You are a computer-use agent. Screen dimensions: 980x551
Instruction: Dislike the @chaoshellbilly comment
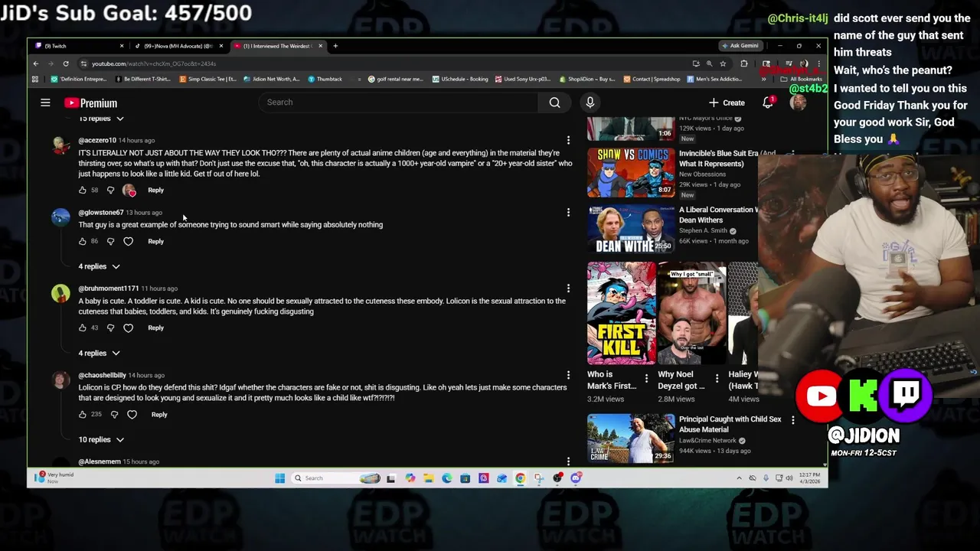114,414
